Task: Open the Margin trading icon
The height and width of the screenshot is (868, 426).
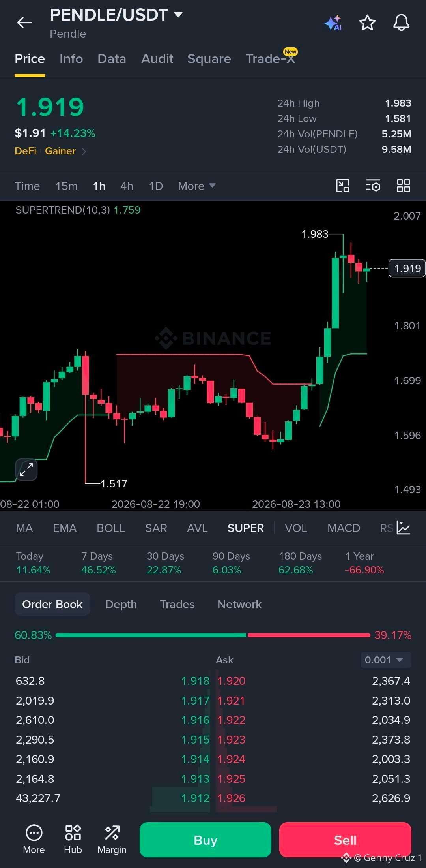Action: point(112,840)
